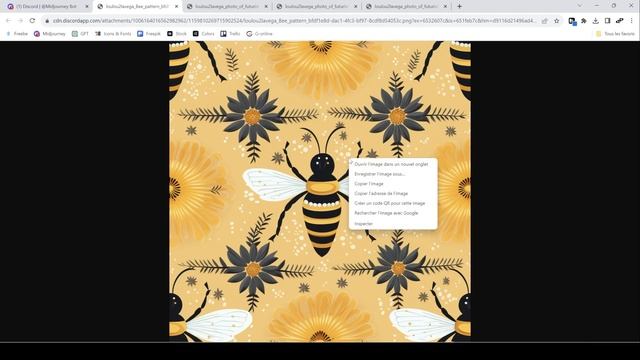
Task: Open the Icons & Fonts bookmark
Action: (113, 34)
